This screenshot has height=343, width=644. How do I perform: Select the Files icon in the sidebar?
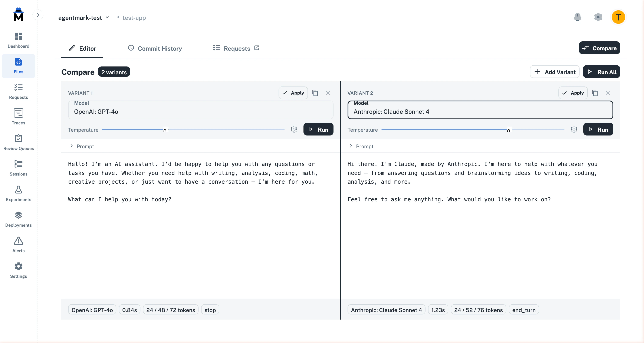click(x=18, y=66)
